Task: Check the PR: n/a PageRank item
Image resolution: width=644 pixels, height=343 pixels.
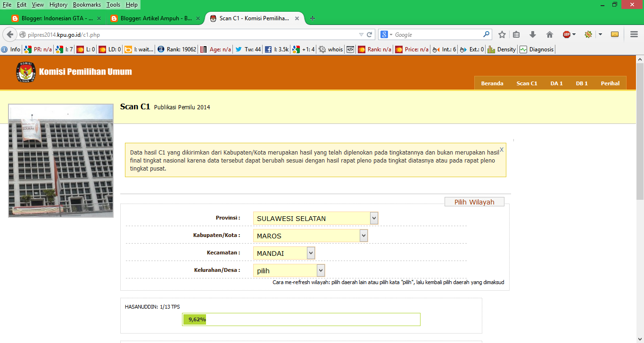Action: [x=38, y=49]
